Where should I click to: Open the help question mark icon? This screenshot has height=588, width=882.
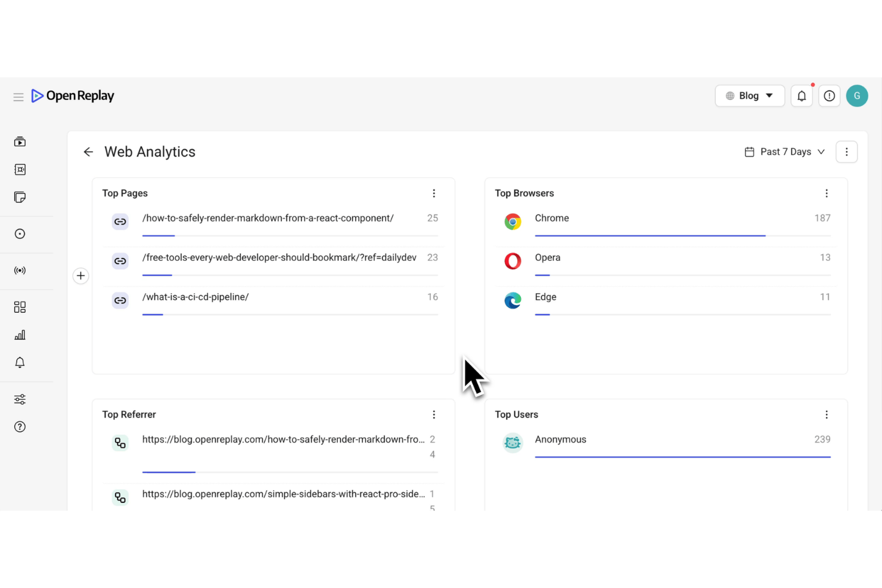(x=20, y=427)
